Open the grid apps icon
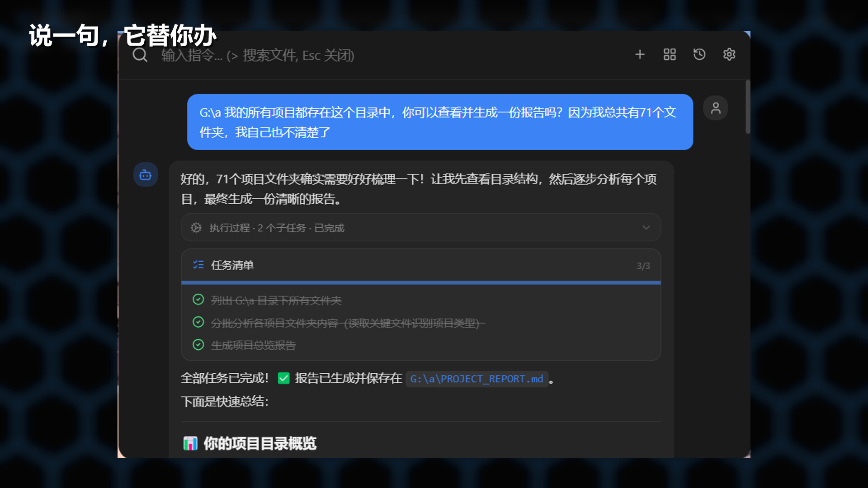868x488 pixels. tap(670, 55)
